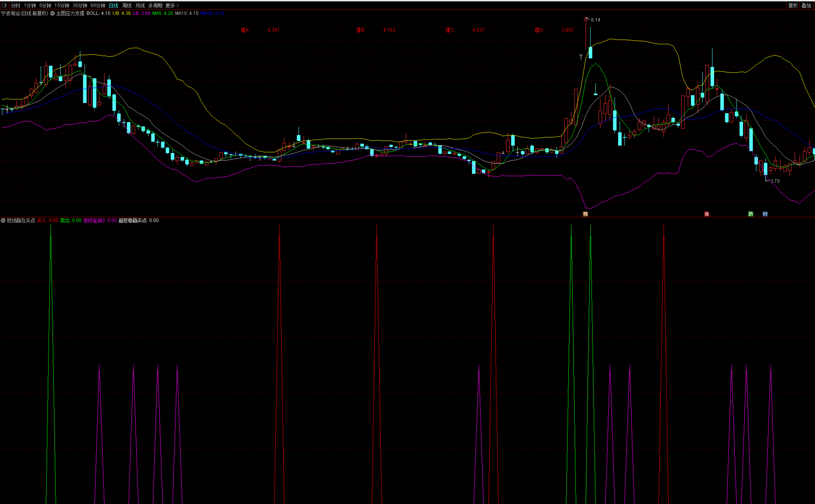Click the UB: 4.36 value label
Viewport: 815px width, 504px height.
[121, 14]
